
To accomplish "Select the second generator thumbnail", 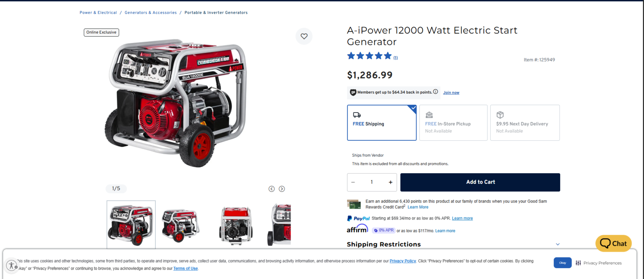I will coord(180,225).
